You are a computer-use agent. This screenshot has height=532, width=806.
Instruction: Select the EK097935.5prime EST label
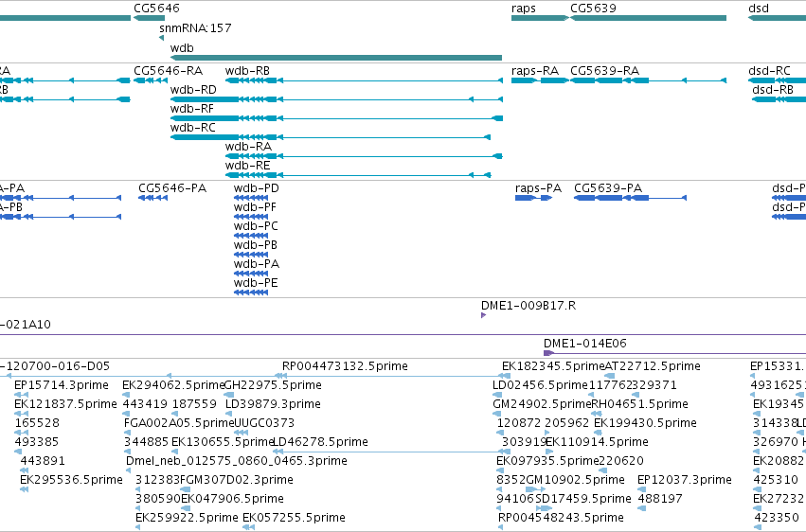(x=547, y=461)
